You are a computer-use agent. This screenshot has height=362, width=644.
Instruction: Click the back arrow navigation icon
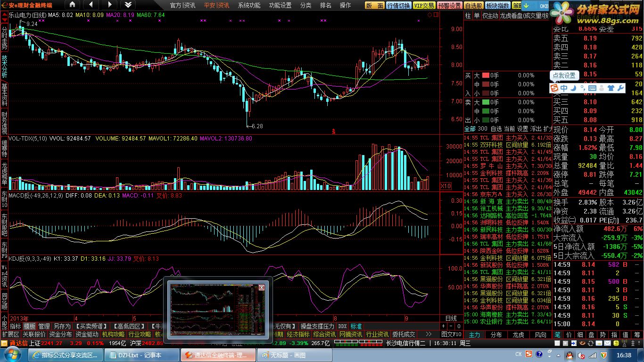[x=91, y=5]
